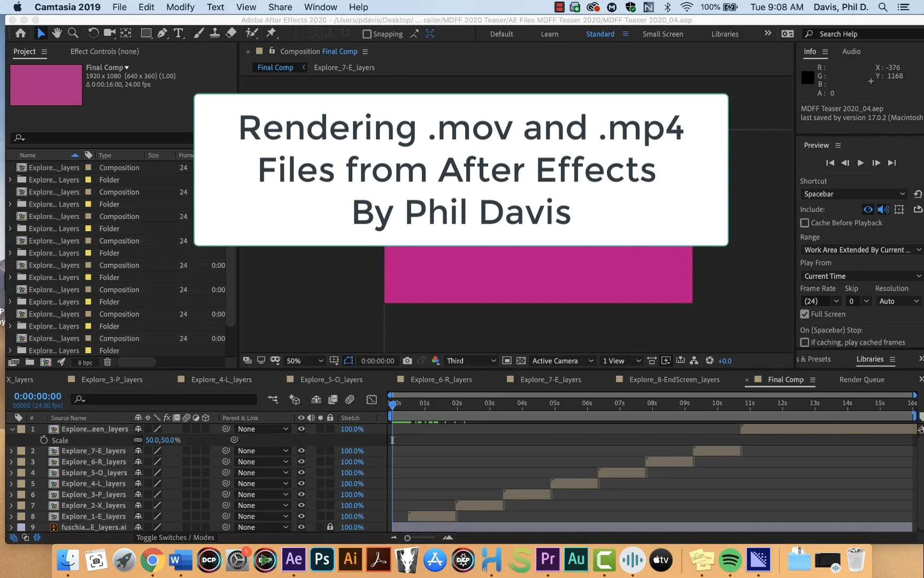This screenshot has width=924, height=578.
Task: Click the fuchsia Final Comp thumbnail
Action: 46,85
